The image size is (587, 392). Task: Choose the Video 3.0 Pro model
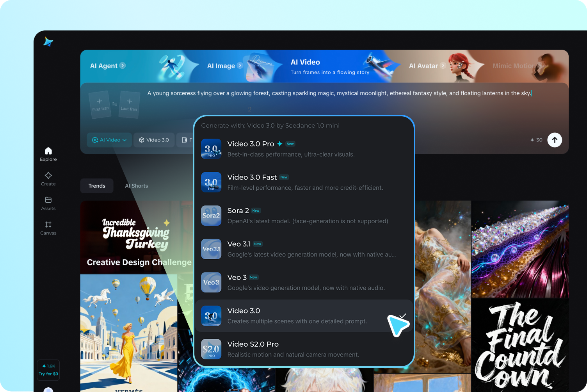tap(304, 149)
